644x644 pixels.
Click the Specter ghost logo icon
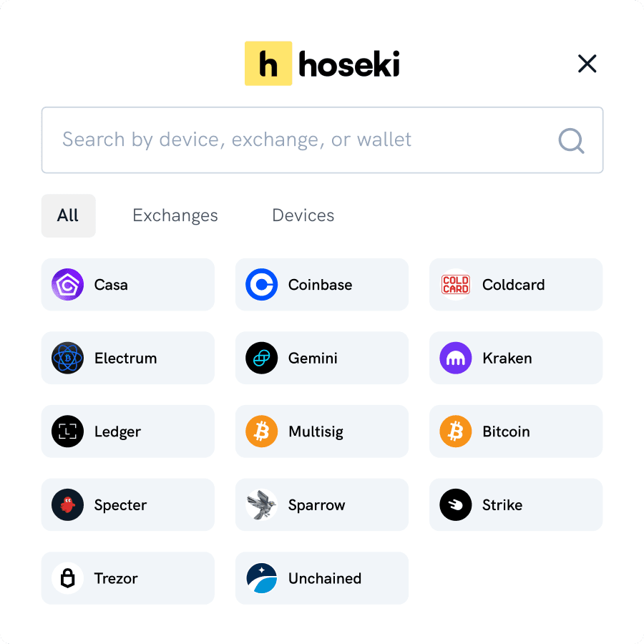point(68,505)
